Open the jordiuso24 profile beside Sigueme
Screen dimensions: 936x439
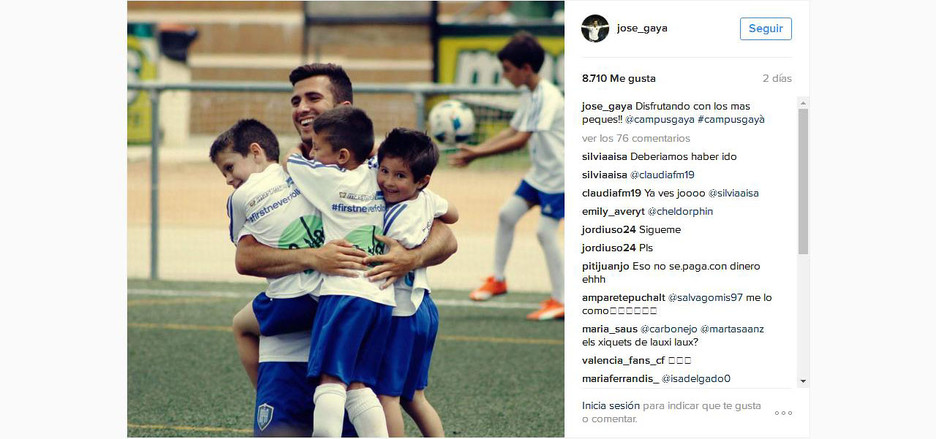609,229
